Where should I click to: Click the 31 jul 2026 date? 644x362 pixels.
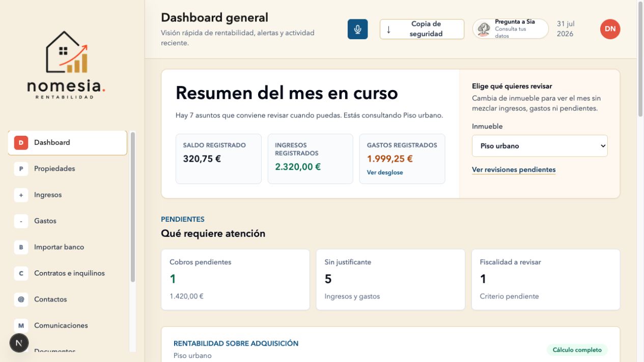pos(566,29)
